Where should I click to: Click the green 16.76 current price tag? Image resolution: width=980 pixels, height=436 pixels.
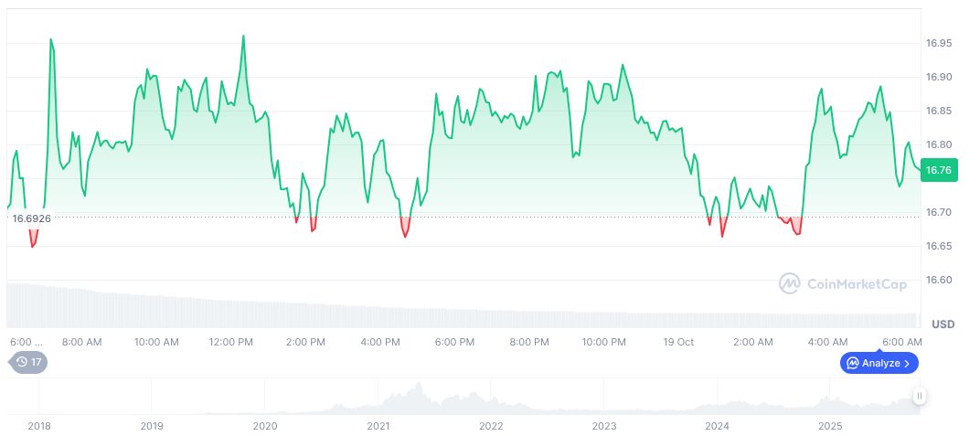[x=939, y=170]
